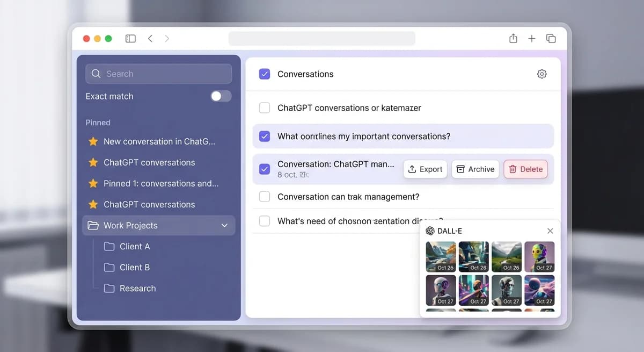Click the Work Projects folder icon
Viewport: 644px width, 352px height.
pos(93,226)
